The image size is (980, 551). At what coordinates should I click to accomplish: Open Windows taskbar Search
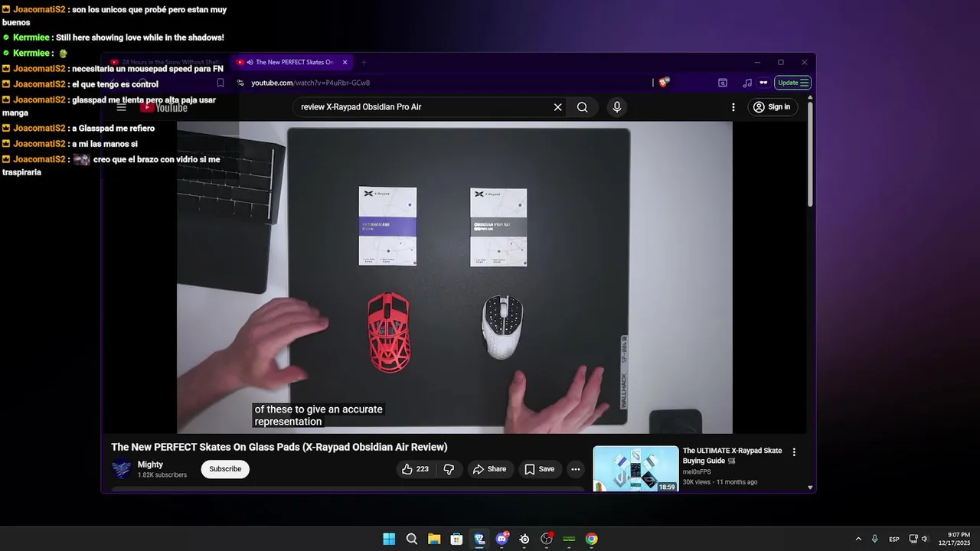click(x=412, y=539)
